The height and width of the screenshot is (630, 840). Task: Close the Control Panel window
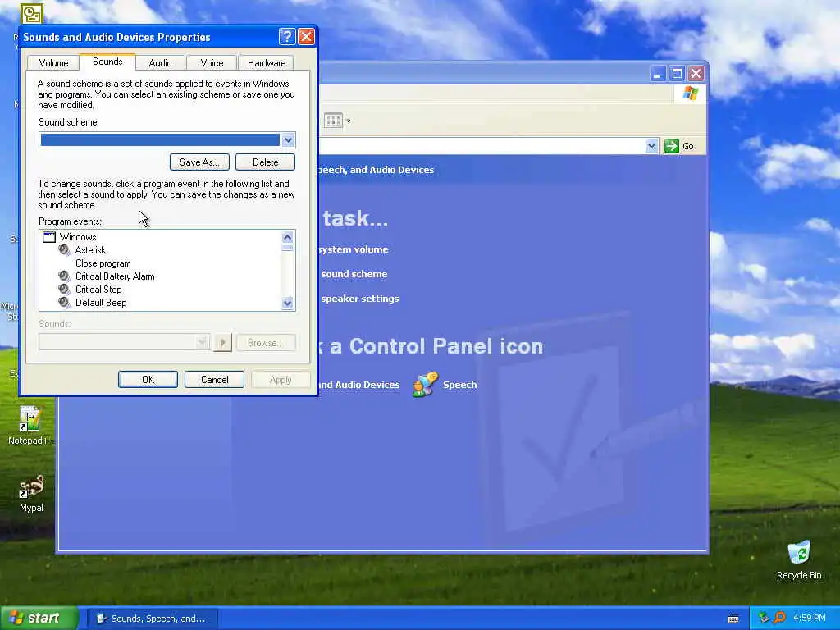(x=696, y=73)
